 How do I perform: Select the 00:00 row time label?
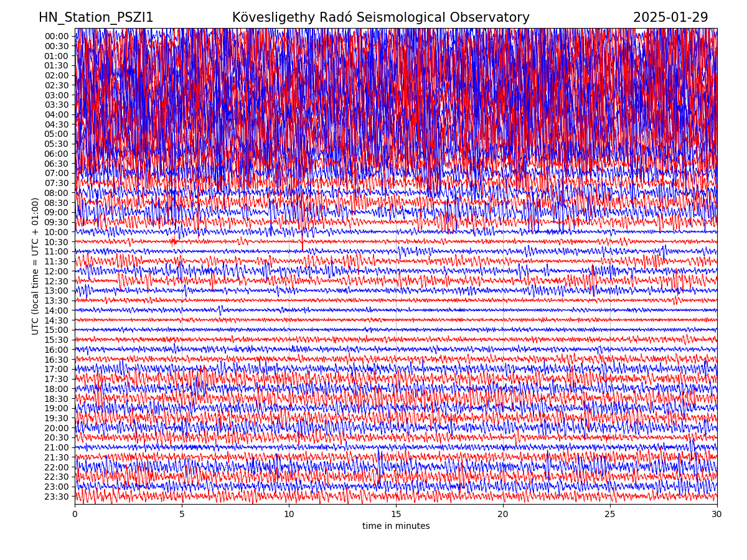pyautogui.click(x=56, y=36)
